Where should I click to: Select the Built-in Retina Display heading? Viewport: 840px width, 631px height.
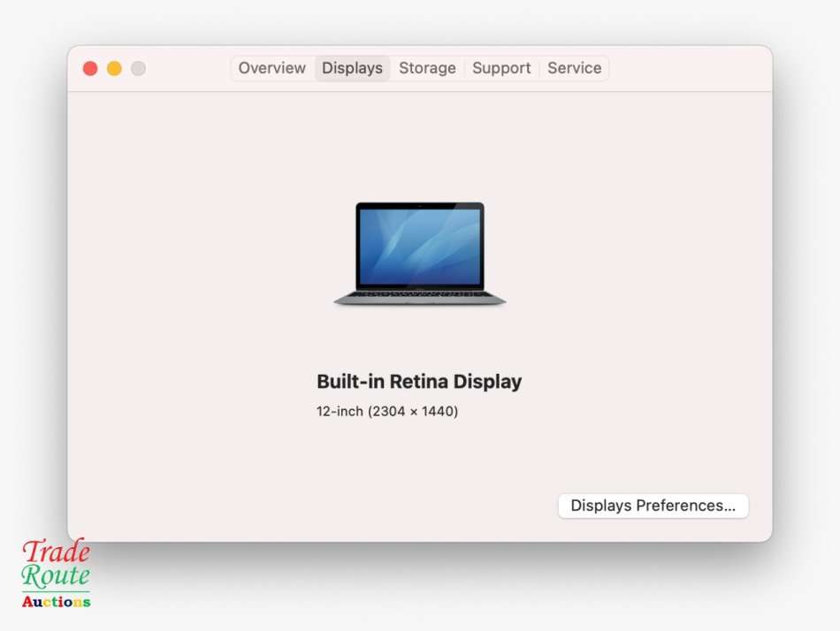[420, 381]
